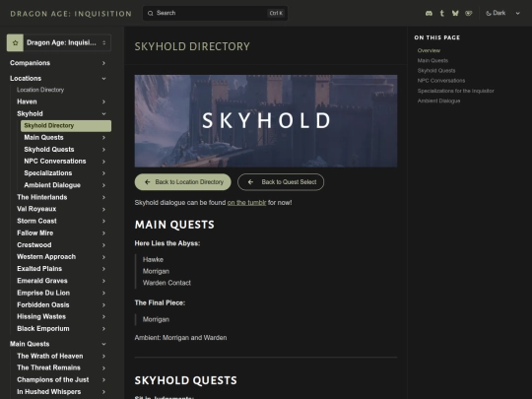Click the Skyhold banner image
The width and height of the screenshot is (532, 399).
click(x=266, y=121)
